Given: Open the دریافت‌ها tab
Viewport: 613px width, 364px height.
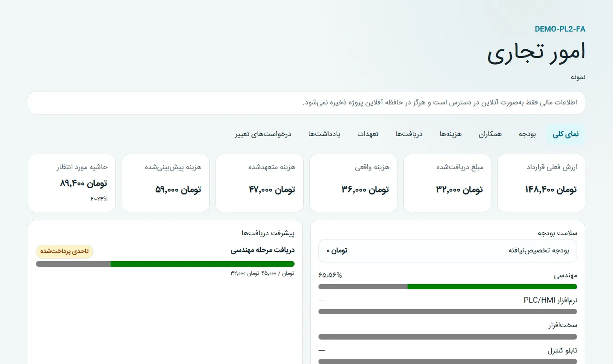Looking at the screenshot, I should tap(409, 134).
